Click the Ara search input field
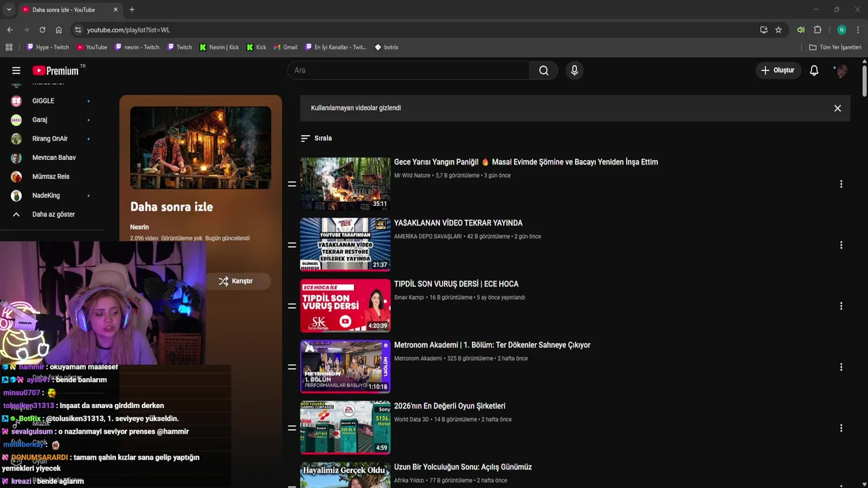 (409, 70)
